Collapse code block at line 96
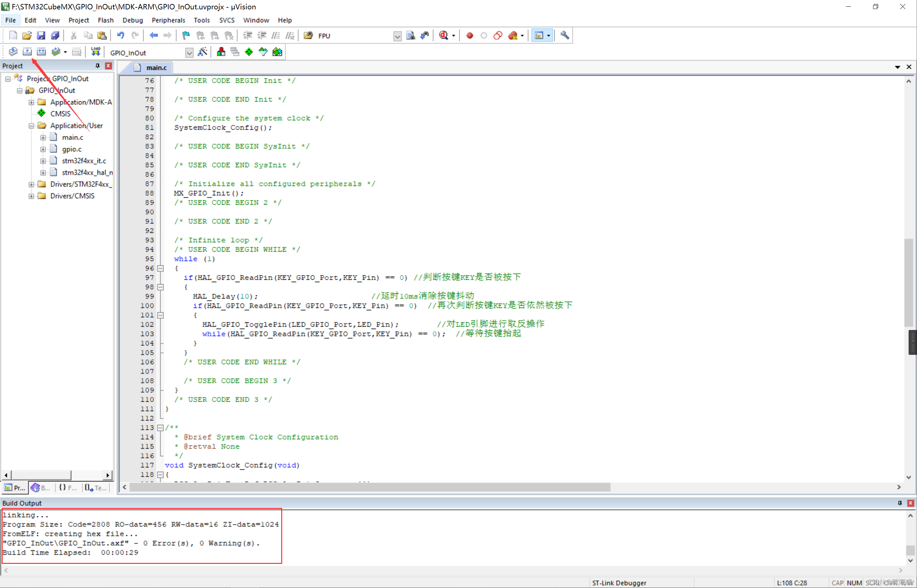The image size is (917, 588). (x=161, y=268)
